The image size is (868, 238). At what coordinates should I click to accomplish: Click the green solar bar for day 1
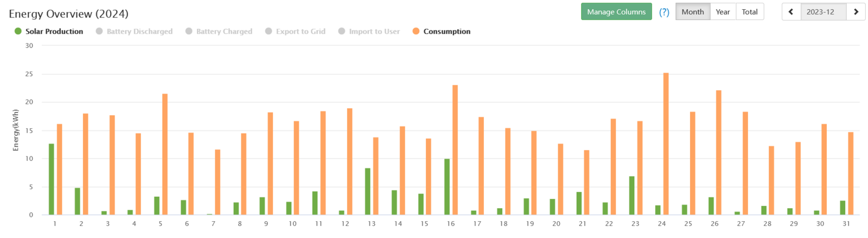[x=52, y=179]
